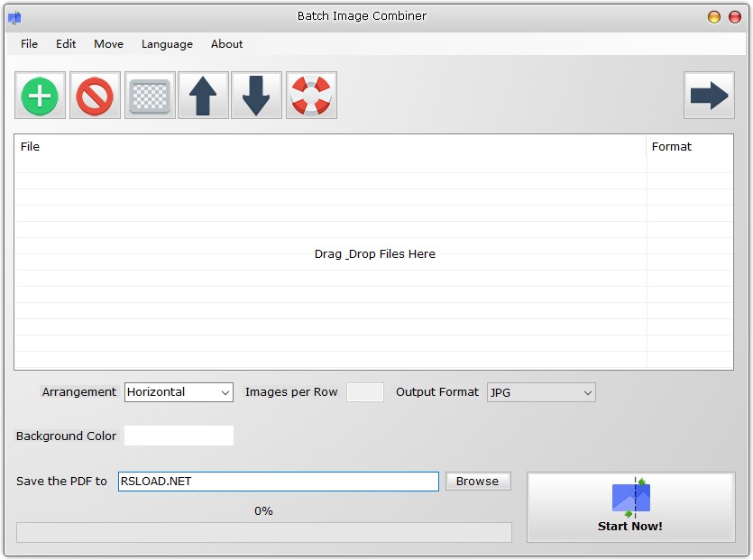
Task: Add images using the green plus icon
Action: click(39, 96)
